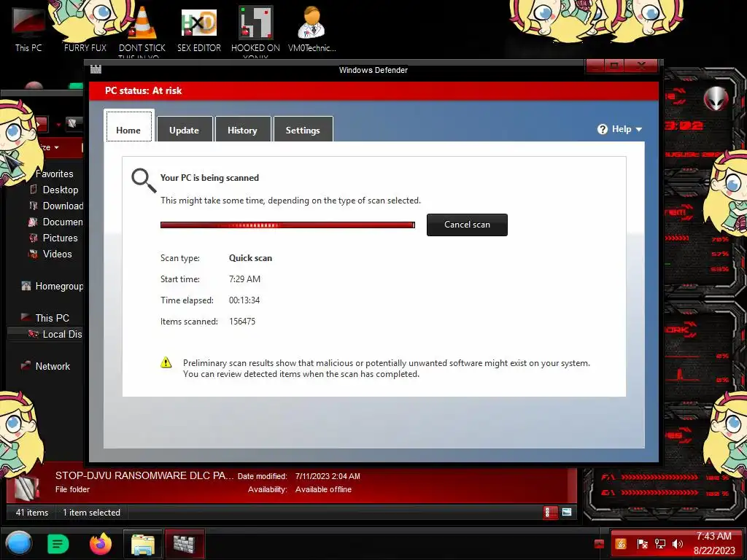747x560 pixels.
Task: Click the Homegroup icon in Explorer sidebar
Action: tap(26, 286)
